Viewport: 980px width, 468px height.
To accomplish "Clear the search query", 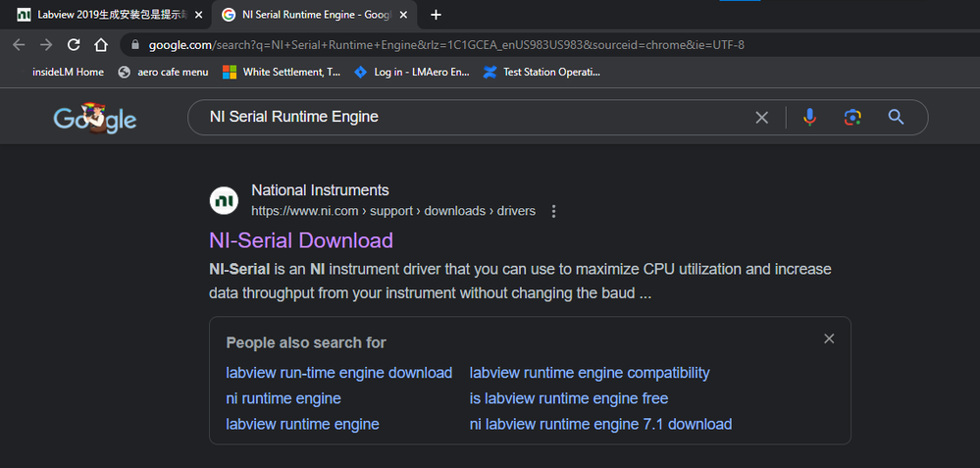I will click(x=761, y=118).
